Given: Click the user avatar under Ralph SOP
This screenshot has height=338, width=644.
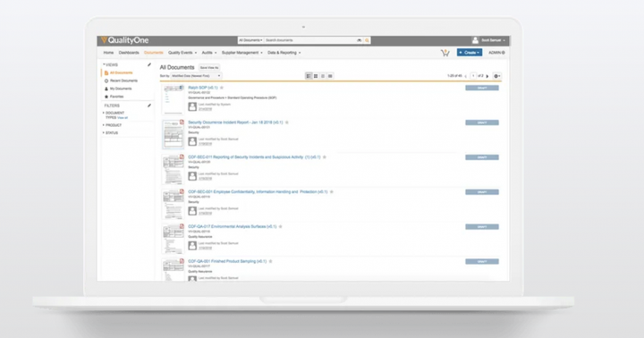Looking at the screenshot, I should click(x=192, y=106).
